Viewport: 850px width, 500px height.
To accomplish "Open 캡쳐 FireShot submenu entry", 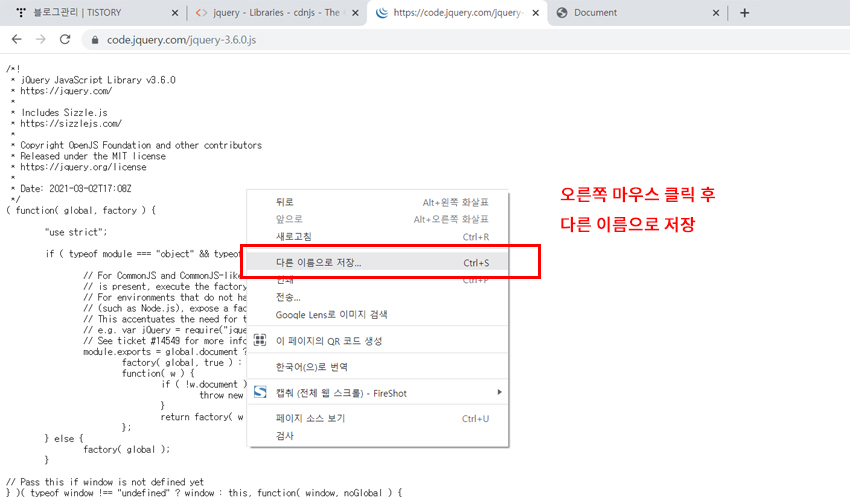I will 377,393.
